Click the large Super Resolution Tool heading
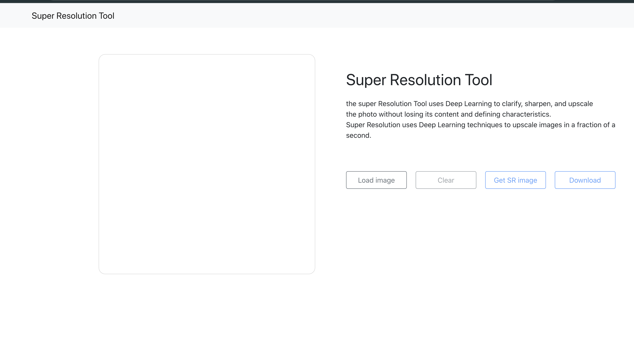The width and height of the screenshot is (634, 364). [419, 80]
